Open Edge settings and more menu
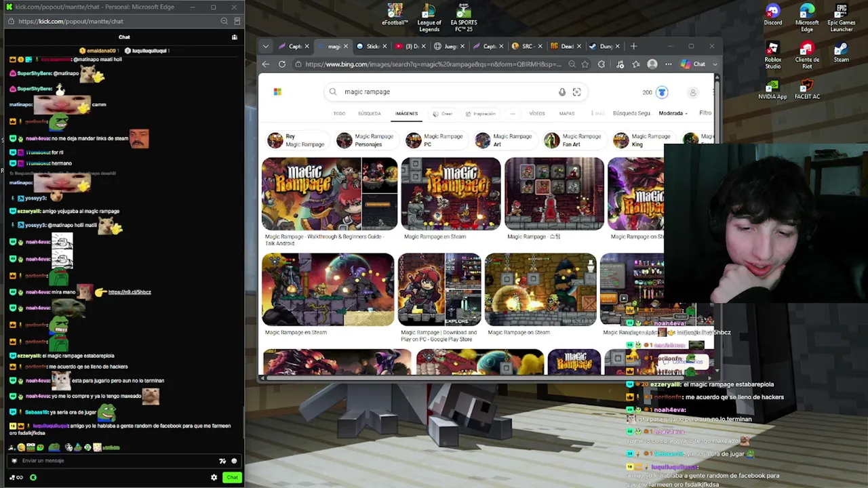868x488 pixels. click(x=669, y=64)
